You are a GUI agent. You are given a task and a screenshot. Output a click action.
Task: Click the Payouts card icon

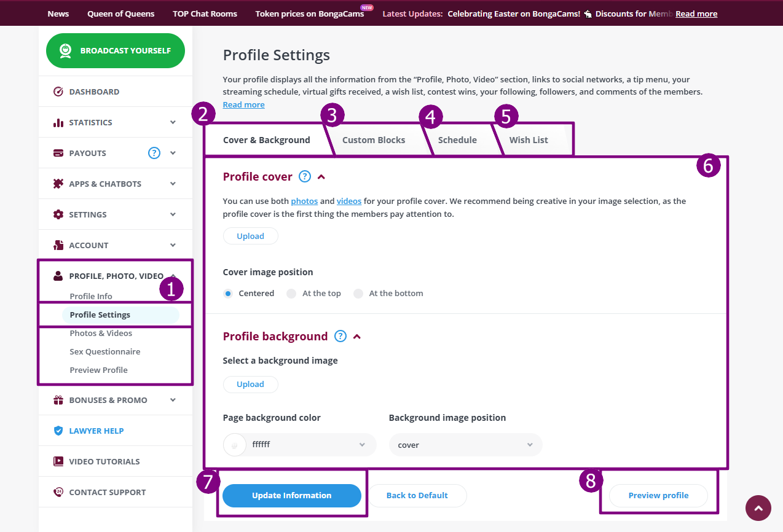click(x=58, y=153)
